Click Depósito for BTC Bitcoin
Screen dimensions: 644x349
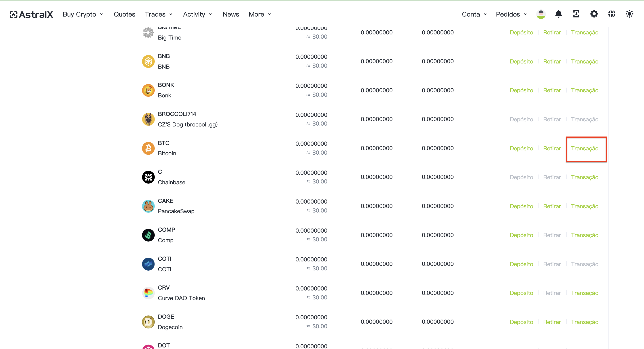pos(521,148)
